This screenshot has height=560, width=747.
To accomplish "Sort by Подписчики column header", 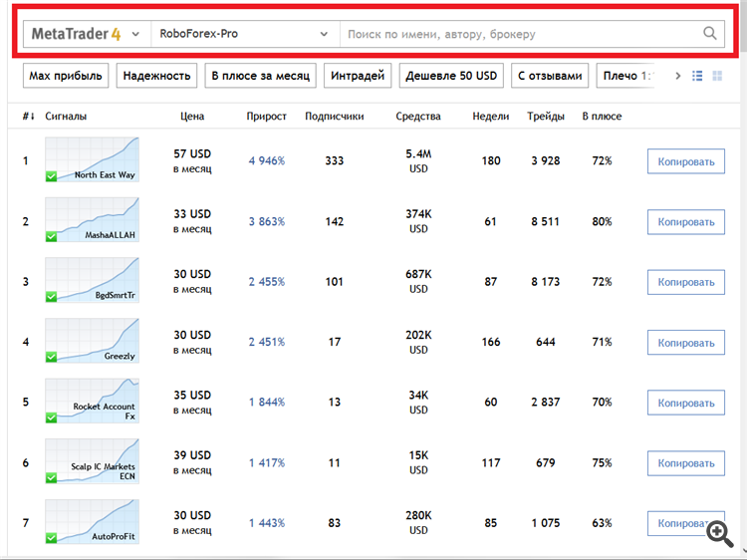I will (334, 117).
